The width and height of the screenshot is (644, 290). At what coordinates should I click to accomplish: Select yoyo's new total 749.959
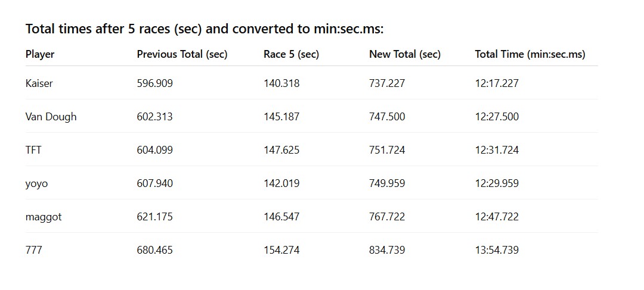coord(387,183)
